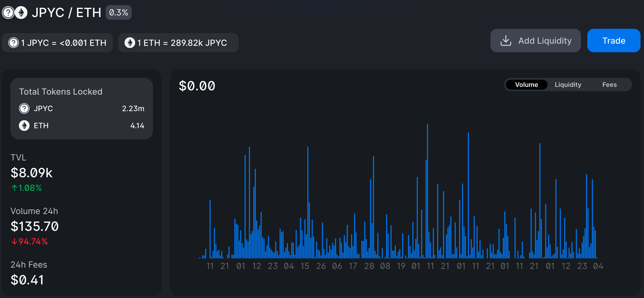The height and width of the screenshot is (298, 644).
Task: Click the JPYC / ETH pair heading
Action: 66,13
